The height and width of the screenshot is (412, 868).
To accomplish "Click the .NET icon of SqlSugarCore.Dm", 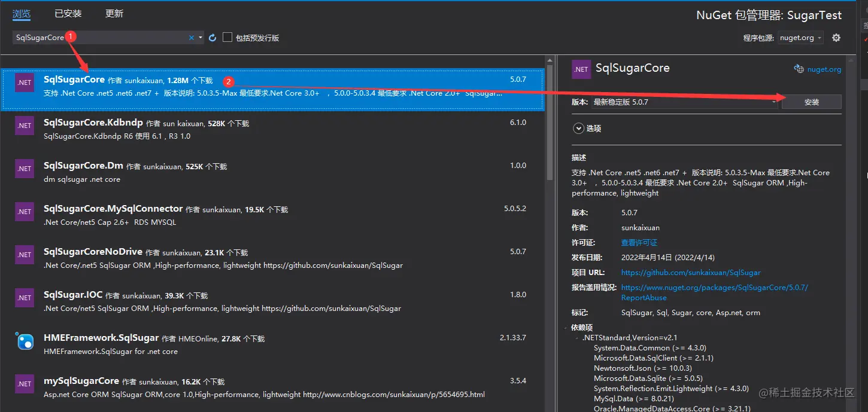I will click(x=25, y=169).
